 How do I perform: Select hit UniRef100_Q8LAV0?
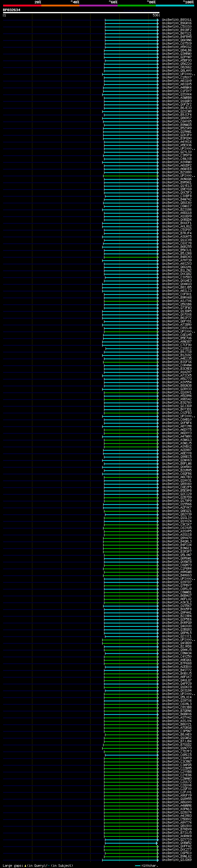(x=176, y=71)
